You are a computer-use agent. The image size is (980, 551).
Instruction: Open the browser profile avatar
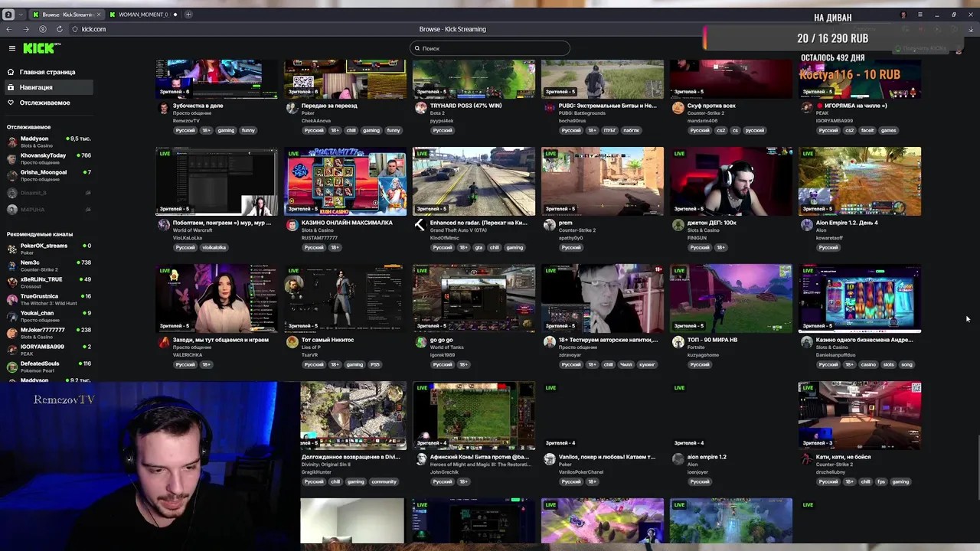point(903,15)
